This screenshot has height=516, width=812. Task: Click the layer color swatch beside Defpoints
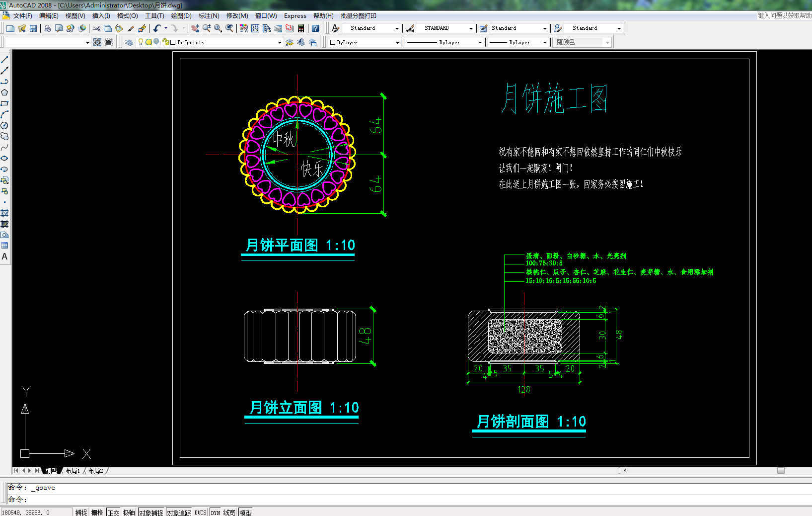[x=173, y=42]
